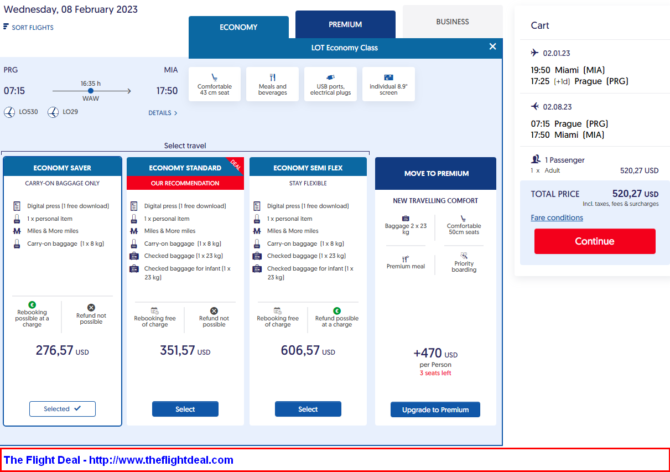The height and width of the screenshot is (472, 670).
Task: Click the Individual 8.9" screen icon
Action: [388, 77]
